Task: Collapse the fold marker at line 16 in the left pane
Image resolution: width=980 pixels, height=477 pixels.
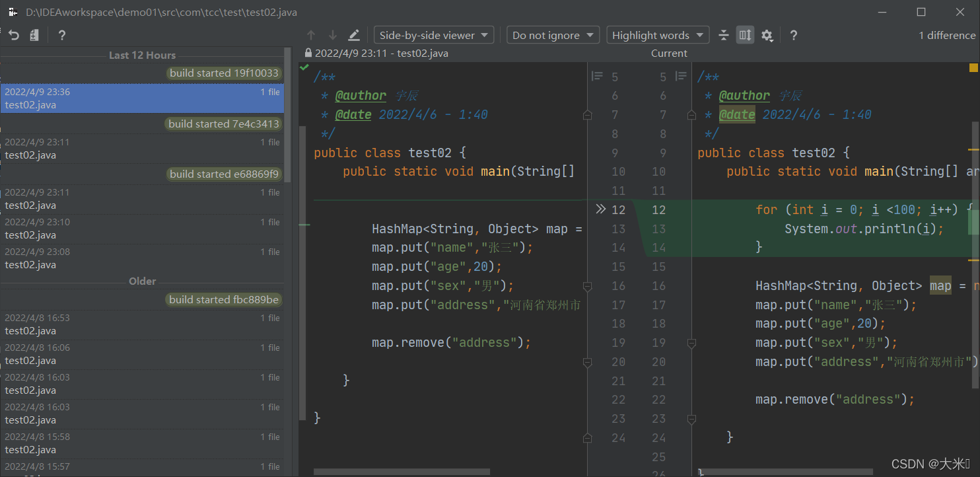Action: point(587,286)
